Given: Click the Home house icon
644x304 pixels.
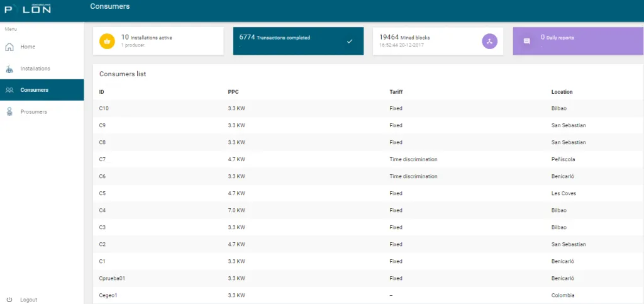Looking at the screenshot, I should tap(9, 47).
